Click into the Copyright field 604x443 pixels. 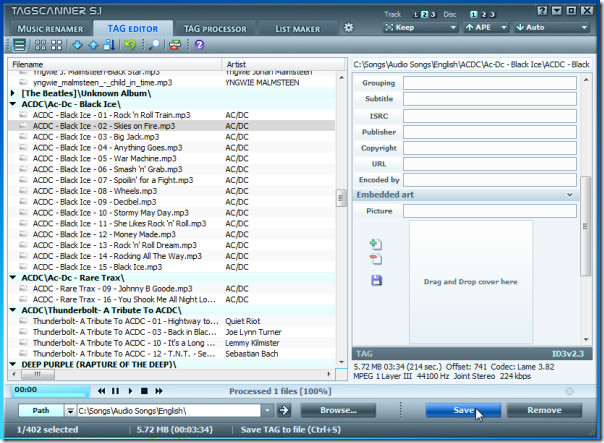tap(490, 148)
